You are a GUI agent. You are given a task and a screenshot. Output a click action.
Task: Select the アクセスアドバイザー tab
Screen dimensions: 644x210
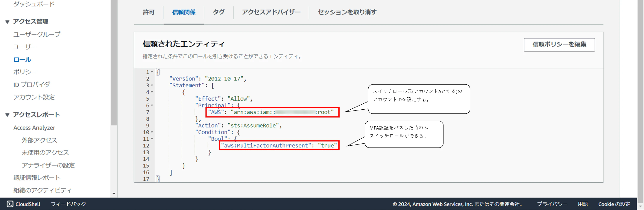(271, 12)
